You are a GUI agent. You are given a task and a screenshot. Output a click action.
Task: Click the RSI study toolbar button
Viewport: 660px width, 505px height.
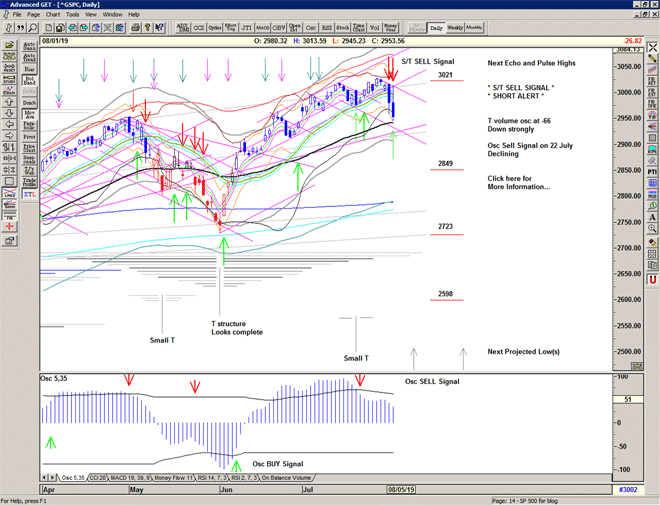tap(327, 28)
